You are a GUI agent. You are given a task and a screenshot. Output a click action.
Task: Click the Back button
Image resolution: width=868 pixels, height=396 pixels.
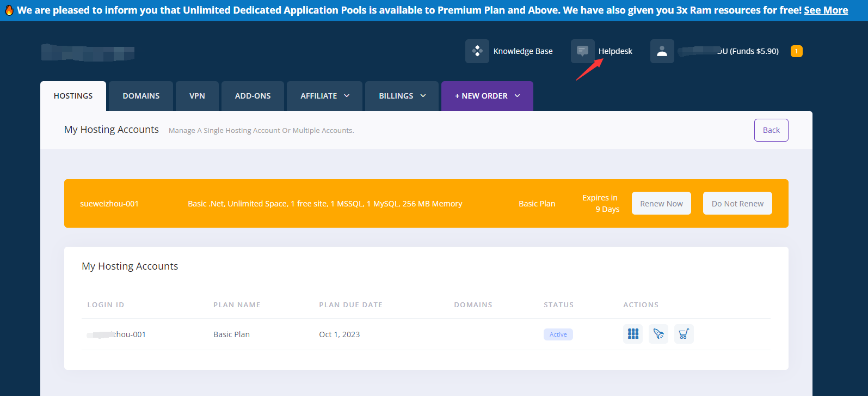(771, 130)
